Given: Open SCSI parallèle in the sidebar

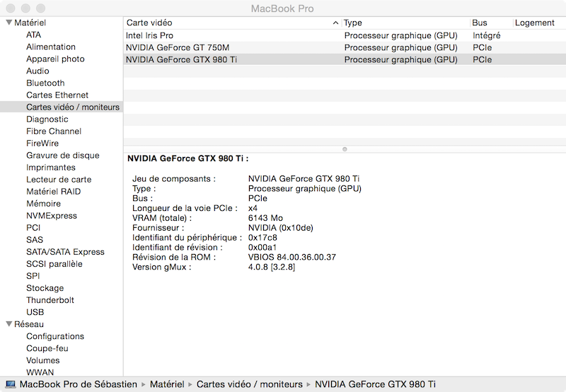Looking at the screenshot, I should click(x=54, y=264).
